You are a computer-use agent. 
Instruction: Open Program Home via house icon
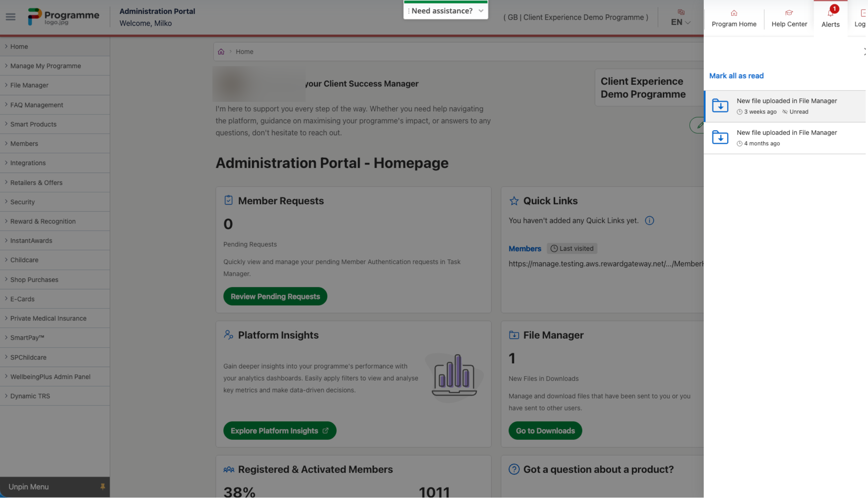pos(734,13)
